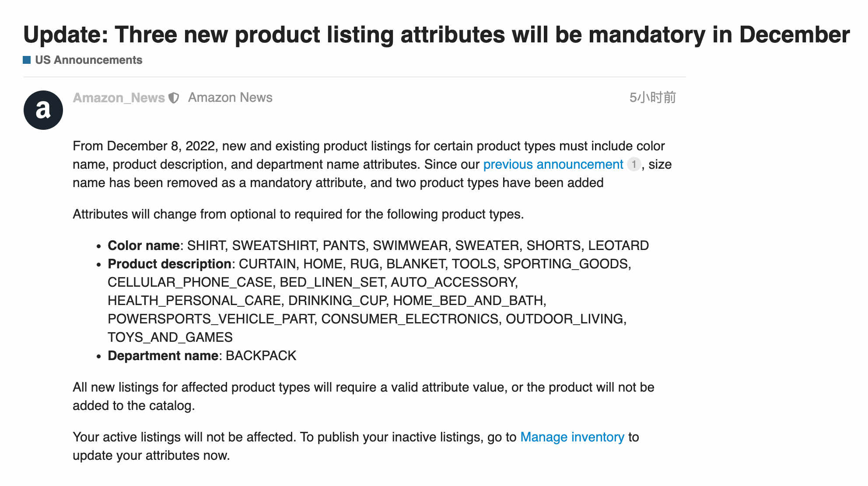Click the bold Product description label

[169, 264]
